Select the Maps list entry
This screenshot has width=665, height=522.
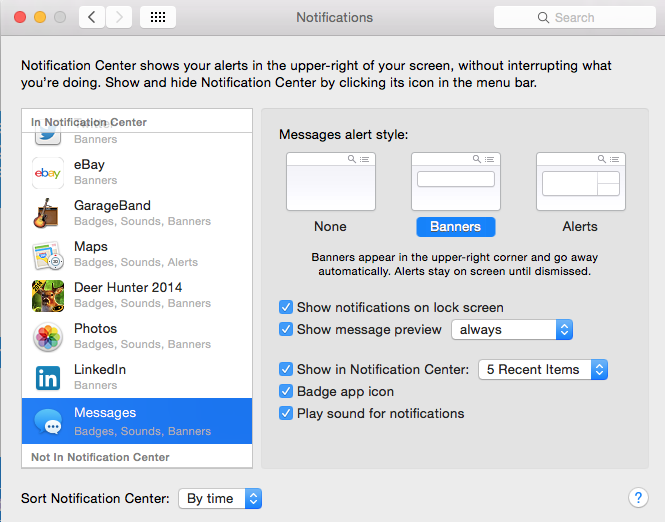coord(137,254)
